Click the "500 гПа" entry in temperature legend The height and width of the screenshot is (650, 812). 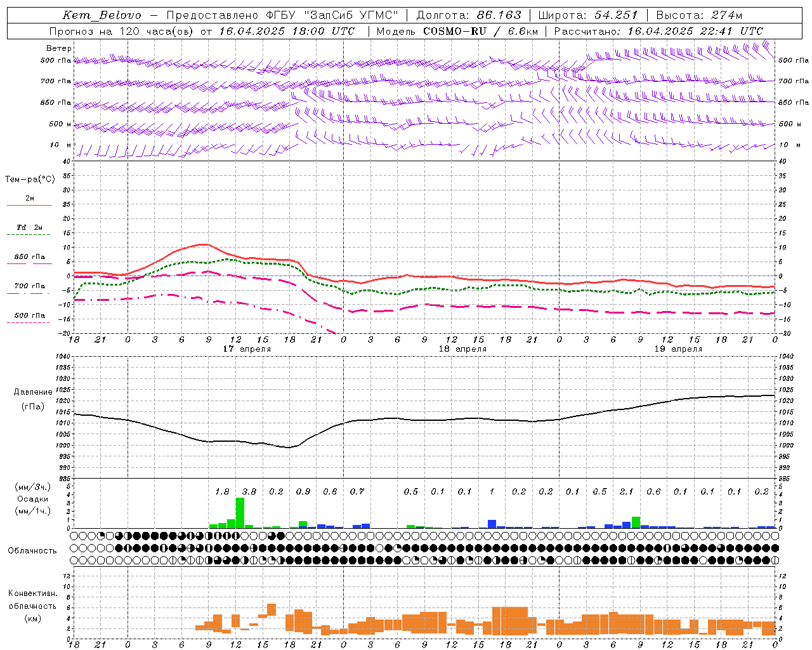(x=30, y=315)
